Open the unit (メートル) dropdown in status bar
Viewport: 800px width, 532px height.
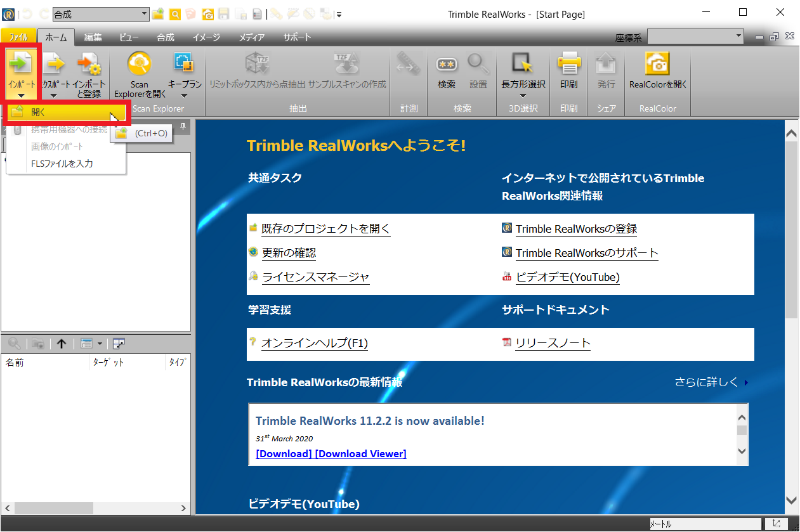[707, 524]
